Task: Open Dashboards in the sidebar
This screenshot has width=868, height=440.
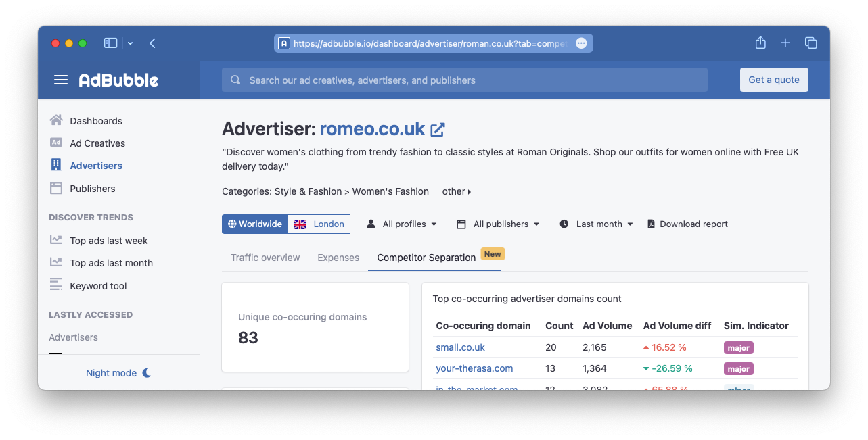Action: pos(96,121)
